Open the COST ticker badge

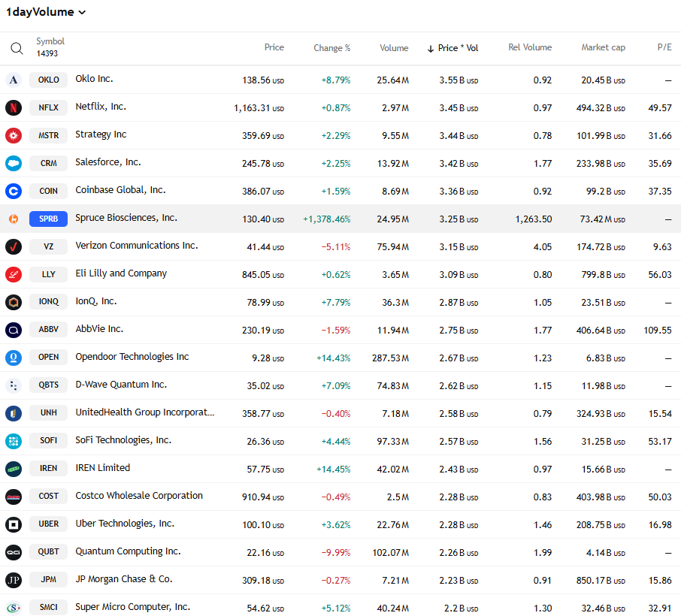pos(49,497)
